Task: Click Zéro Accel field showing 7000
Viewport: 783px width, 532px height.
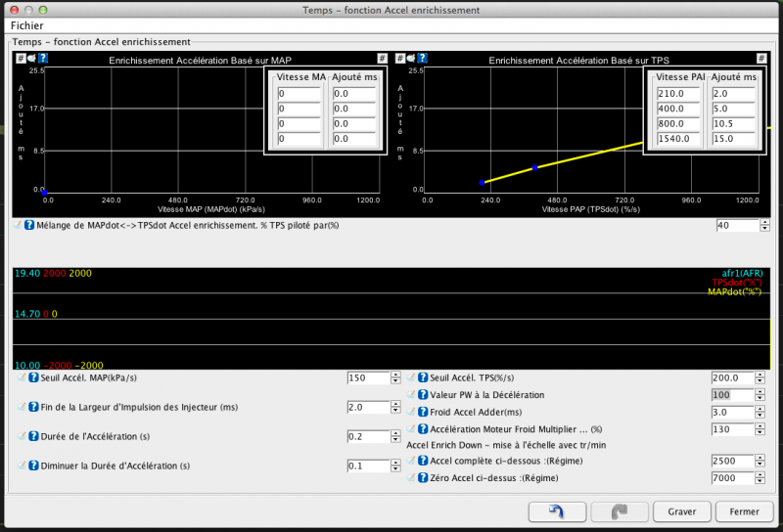Action: pos(733,478)
